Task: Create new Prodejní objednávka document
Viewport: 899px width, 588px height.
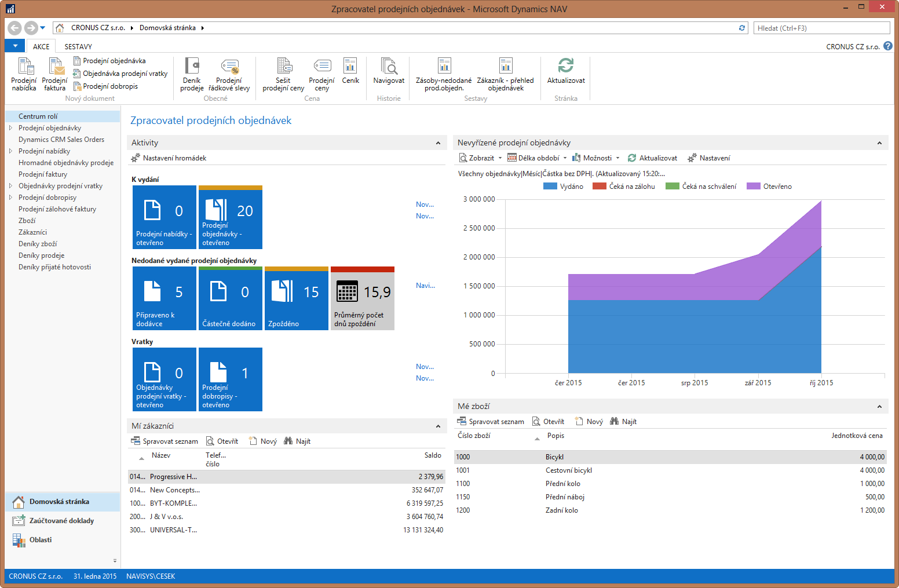Action: [x=109, y=61]
